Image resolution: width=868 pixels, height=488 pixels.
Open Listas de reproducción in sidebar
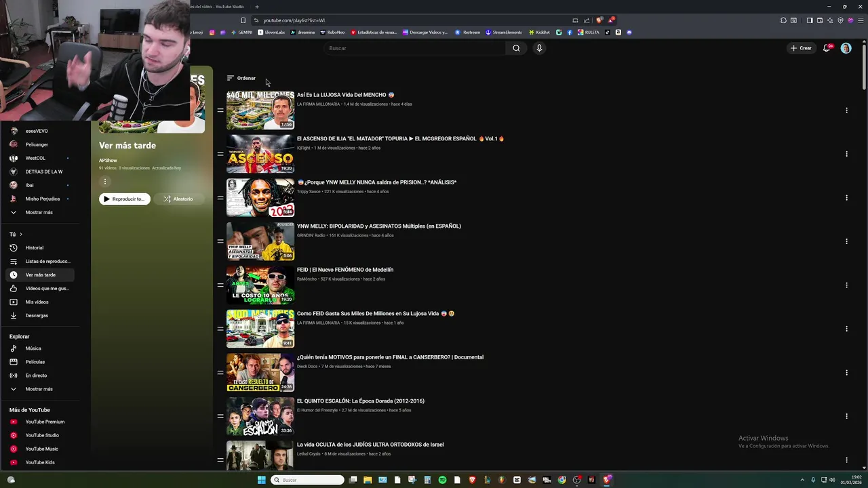coord(41,261)
